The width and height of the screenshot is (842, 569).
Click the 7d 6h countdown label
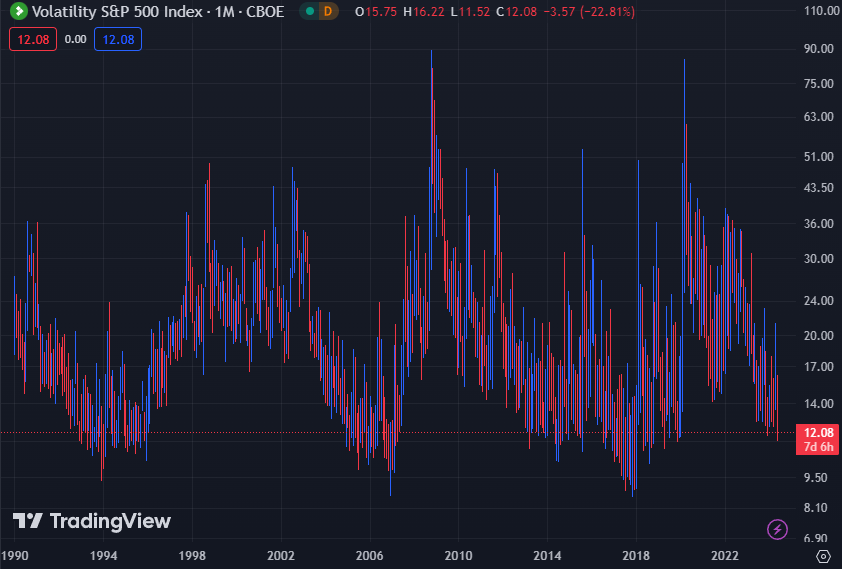[x=818, y=447]
